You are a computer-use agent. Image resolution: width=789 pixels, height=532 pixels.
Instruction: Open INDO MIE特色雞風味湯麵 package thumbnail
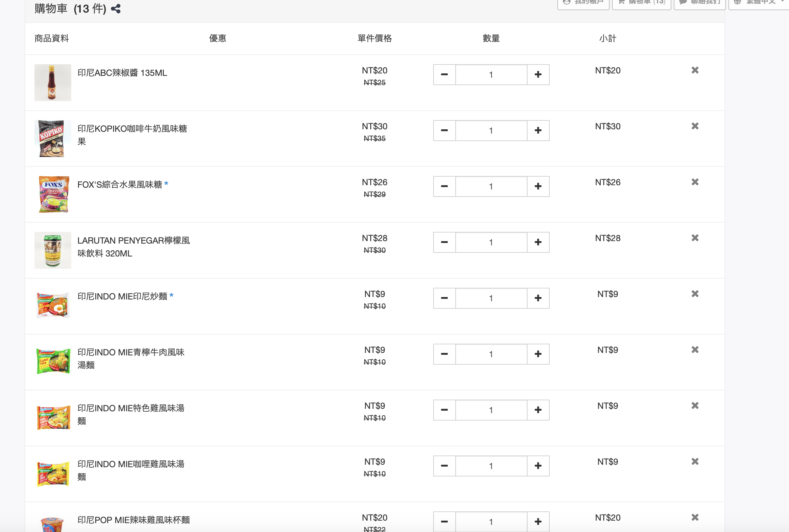click(x=53, y=417)
